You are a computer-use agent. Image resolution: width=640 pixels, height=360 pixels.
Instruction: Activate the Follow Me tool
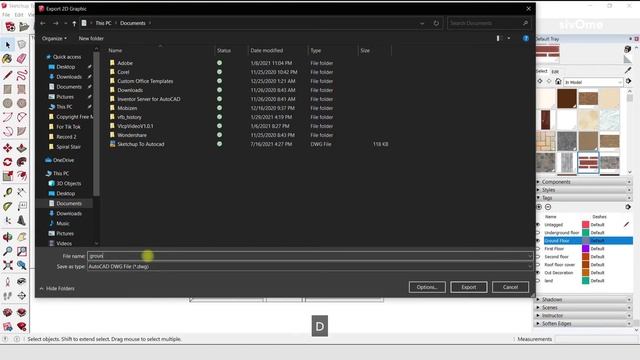[x=22, y=162]
